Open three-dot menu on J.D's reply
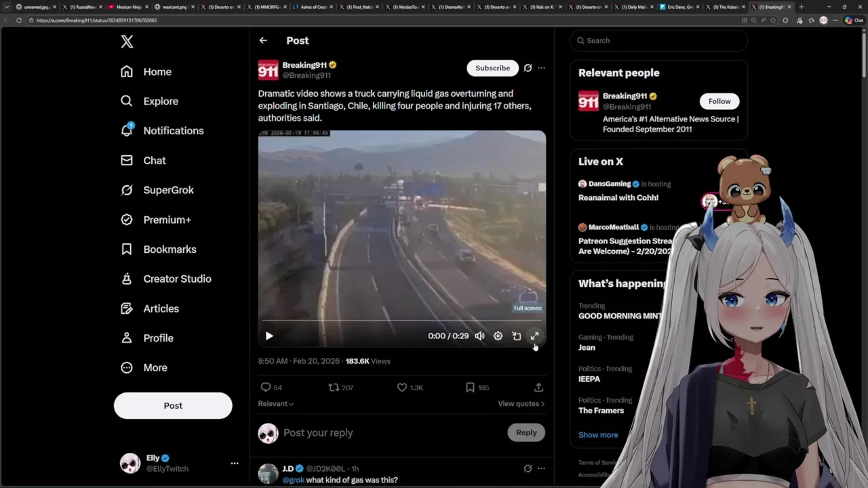 pos(541,468)
